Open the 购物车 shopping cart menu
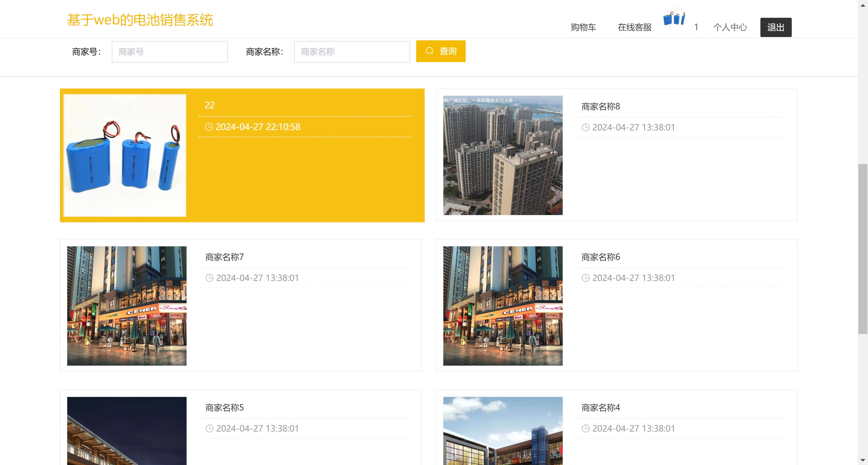The height and width of the screenshot is (465, 868). [583, 27]
